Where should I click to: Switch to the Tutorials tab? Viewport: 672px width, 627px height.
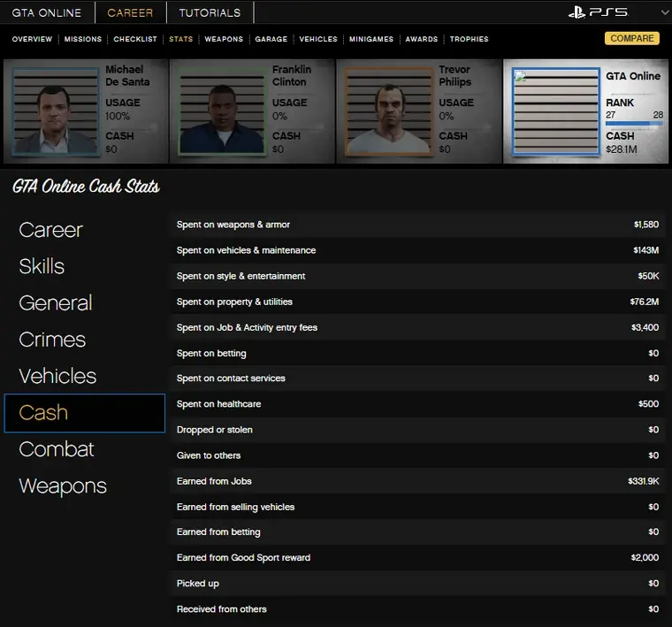point(210,13)
